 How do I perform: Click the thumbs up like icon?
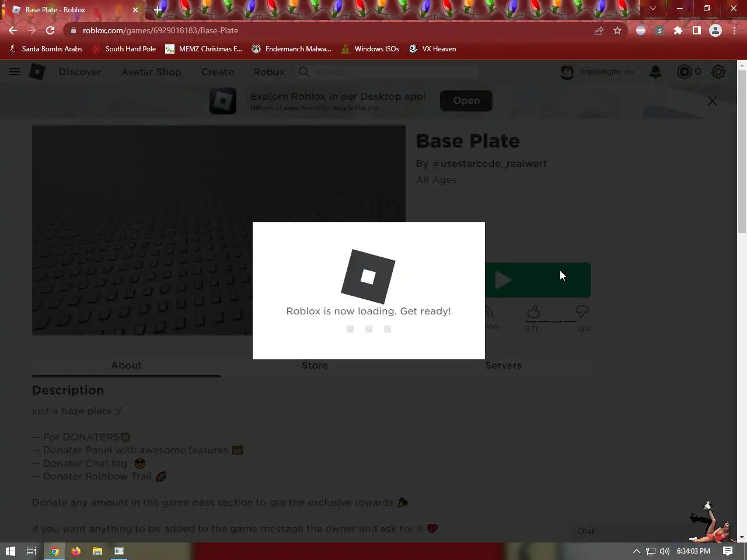533,312
